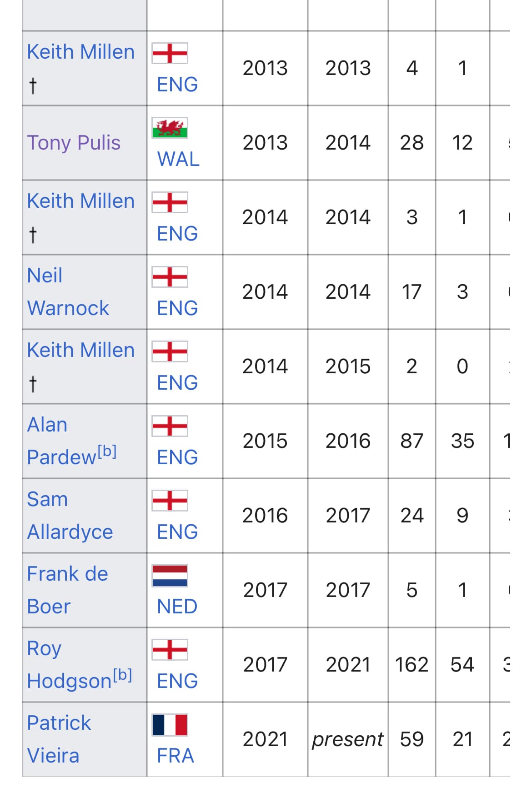Click the 'present' cell for Patrick Vieira
This screenshot has height=803, width=532.
348,739
